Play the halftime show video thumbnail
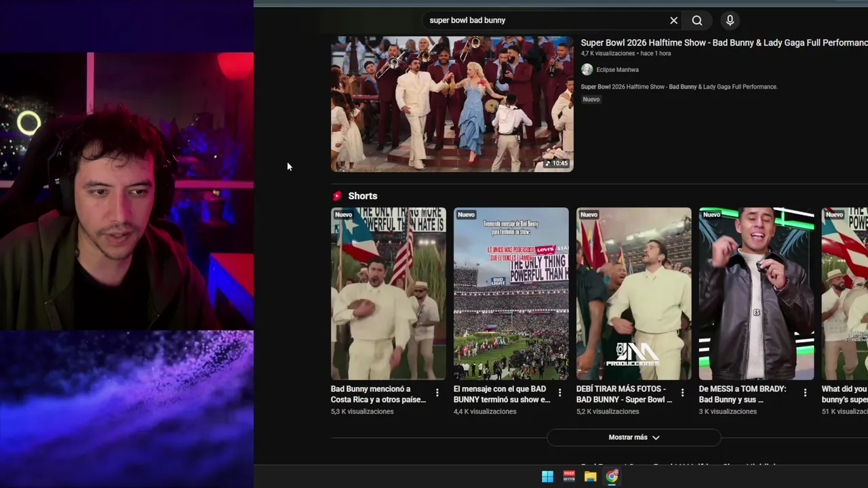Viewport: 868px width, 488px height. point(452,104)
